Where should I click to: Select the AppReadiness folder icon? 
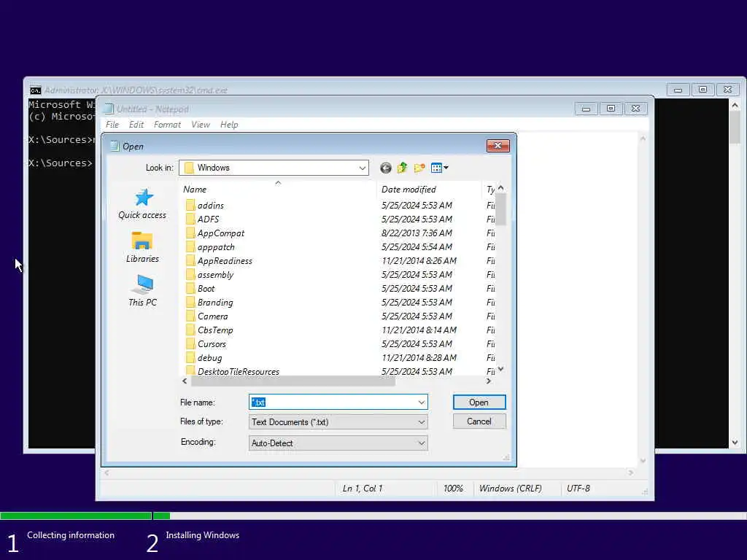click(190, 260)
